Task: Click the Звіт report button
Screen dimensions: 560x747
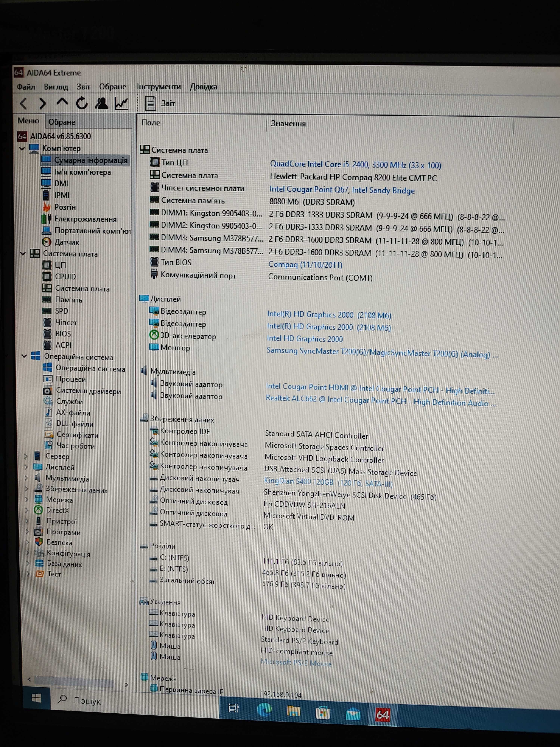Action: click(x=160, y=103)
